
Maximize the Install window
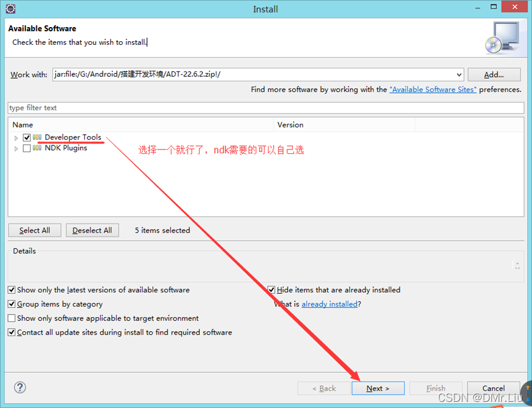click(x=494, y=7)
